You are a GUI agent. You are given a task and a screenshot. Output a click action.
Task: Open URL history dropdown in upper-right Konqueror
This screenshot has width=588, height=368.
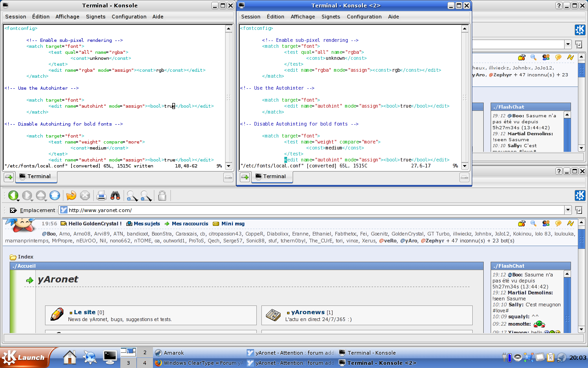click(568, 45)
